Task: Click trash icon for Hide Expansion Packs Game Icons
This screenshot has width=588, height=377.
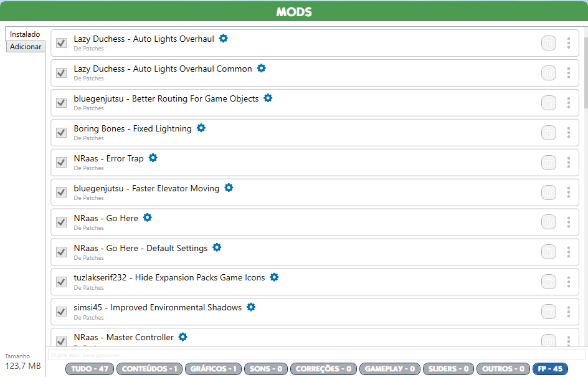Action: pos(548,282)
